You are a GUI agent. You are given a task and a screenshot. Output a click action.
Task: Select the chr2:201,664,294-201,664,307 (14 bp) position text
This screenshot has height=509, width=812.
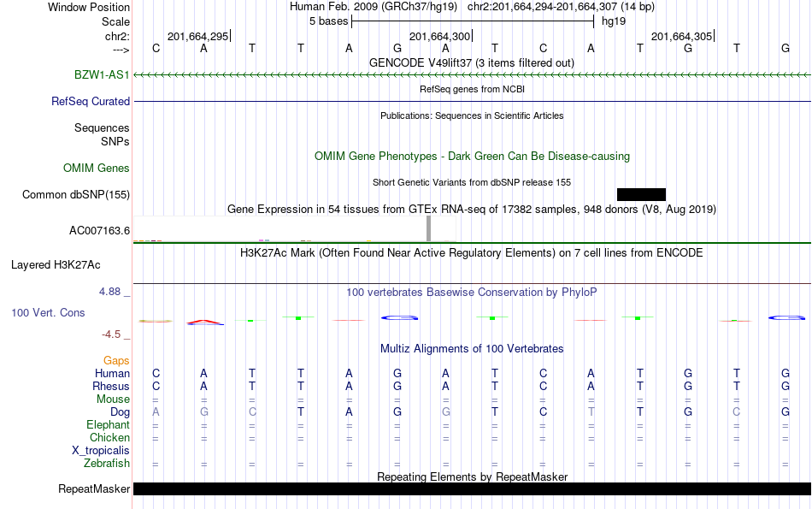tap(561, 7)
